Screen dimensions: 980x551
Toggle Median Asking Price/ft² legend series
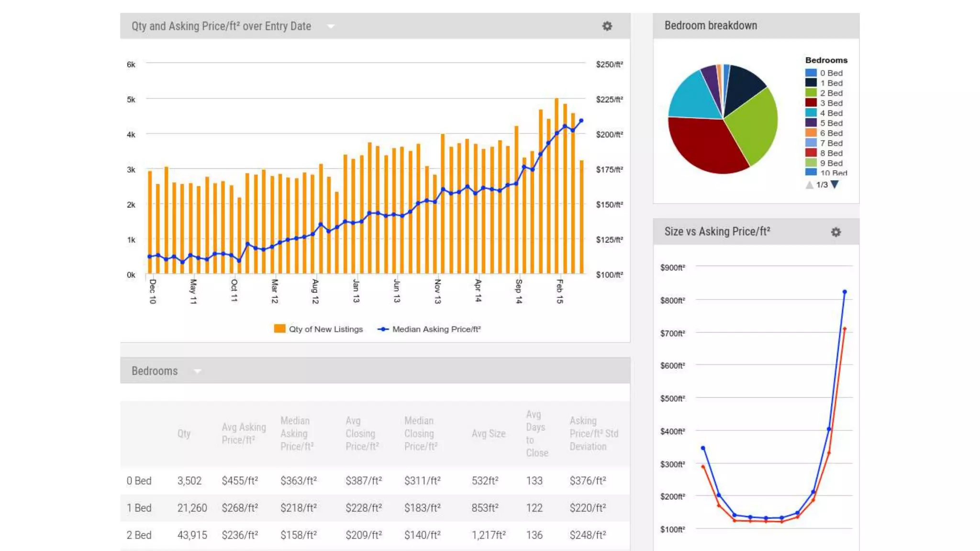point(430,329)
